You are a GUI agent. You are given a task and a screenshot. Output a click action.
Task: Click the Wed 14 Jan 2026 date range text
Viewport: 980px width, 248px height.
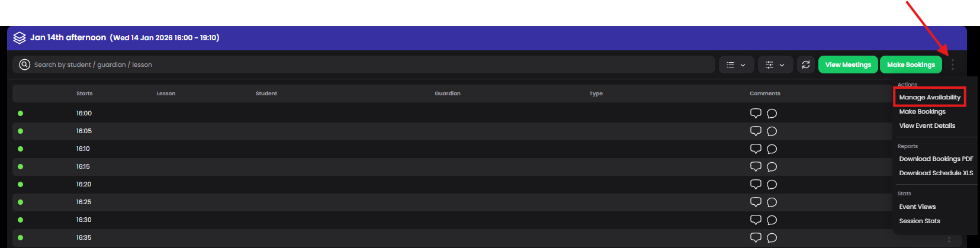point(165,38)
